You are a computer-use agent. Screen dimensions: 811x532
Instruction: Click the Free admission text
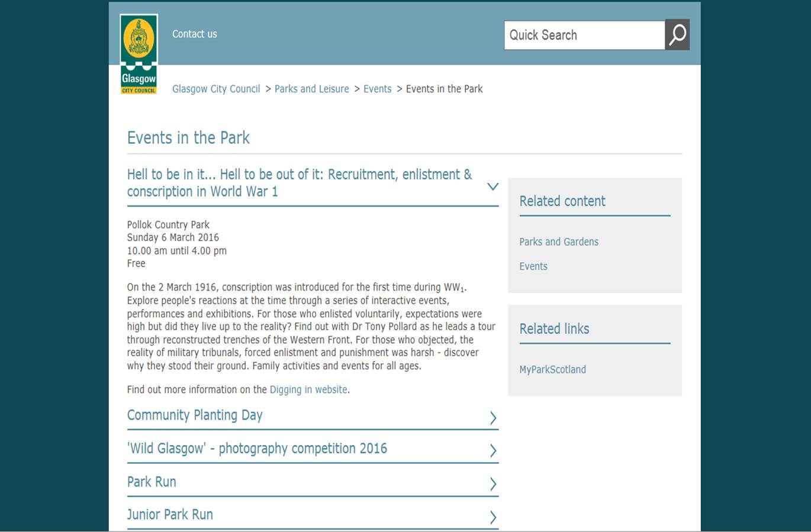(x=136, y=263)
